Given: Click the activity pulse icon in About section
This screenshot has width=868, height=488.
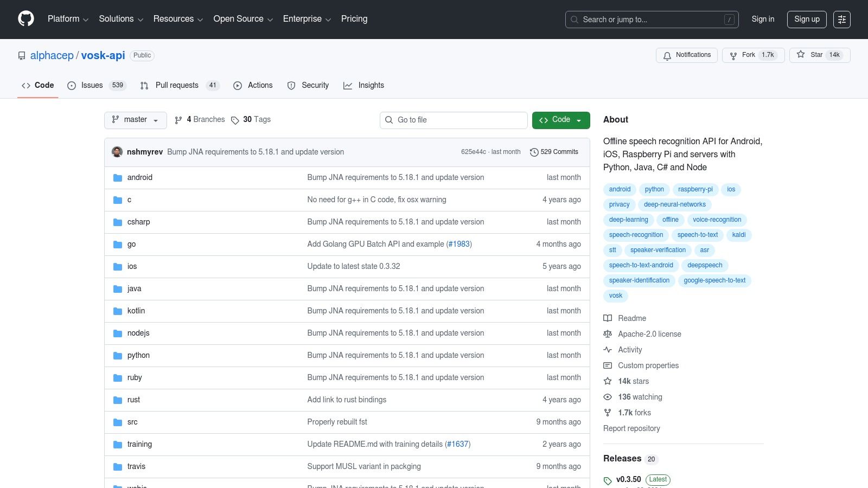Looking at the screenshot, I should coord(608,350).
